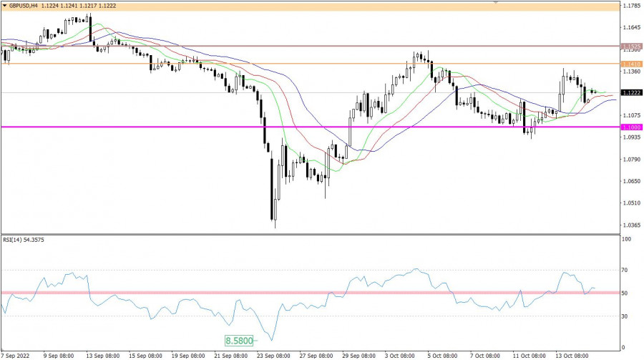Click the 7 Sep 2022 date label
Image resolution: width=644 pixels, height=360 pixels.
tap(16, 354)
